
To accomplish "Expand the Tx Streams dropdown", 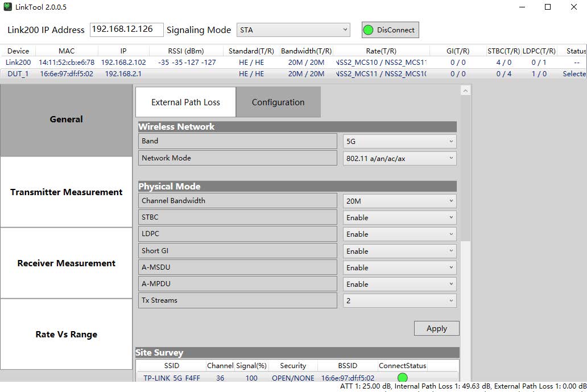I will pyautogui.click(x=399, y=301).
